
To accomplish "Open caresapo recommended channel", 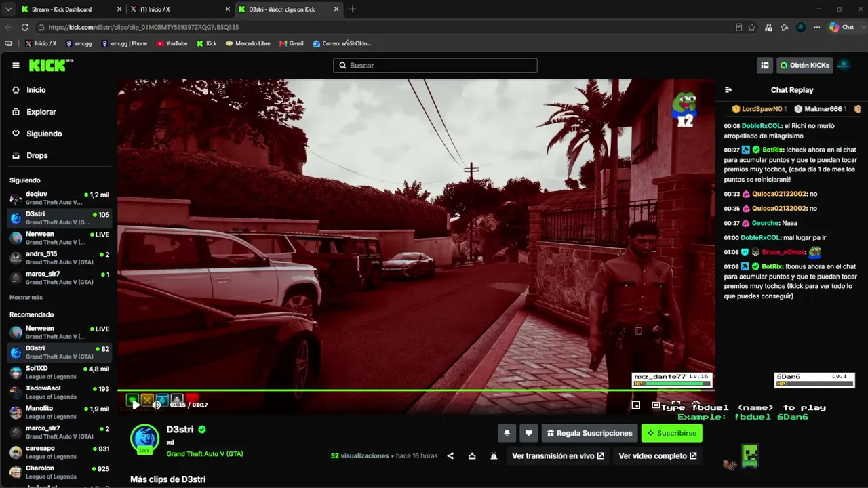I will point(59,452).
